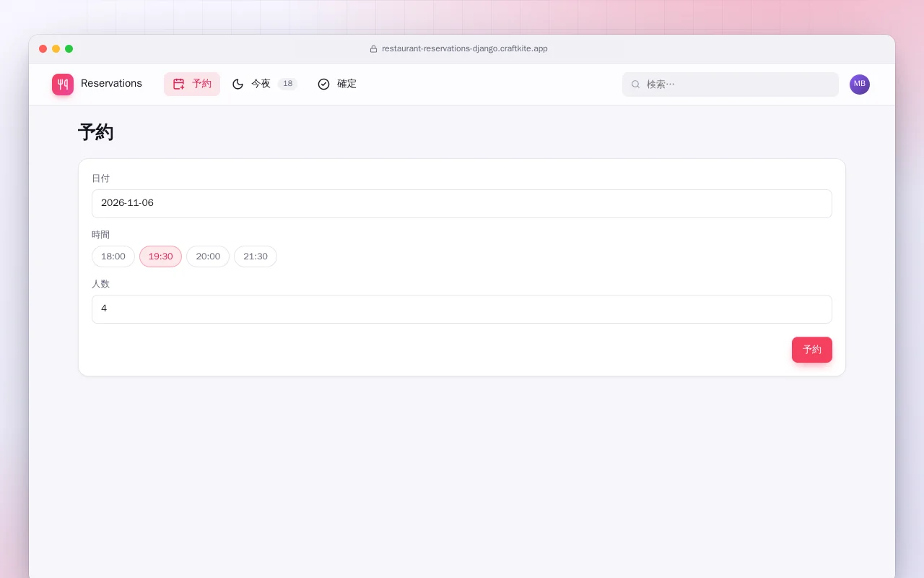Click the moon icon beside 今夜
Screen dimensions: 924x578
click(237, 84)
